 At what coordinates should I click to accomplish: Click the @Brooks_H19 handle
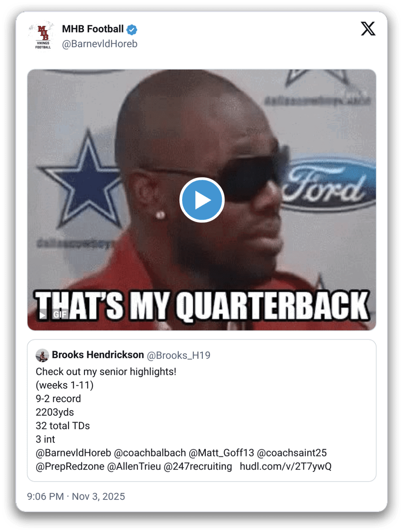178,355
